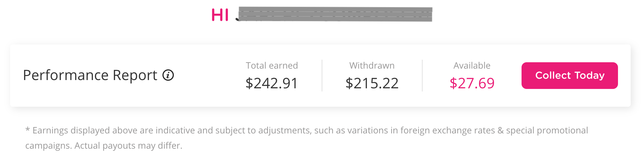The image size is (644, 162).
Task: Click the grayed-out redacted user name
Action: [335, 15]
